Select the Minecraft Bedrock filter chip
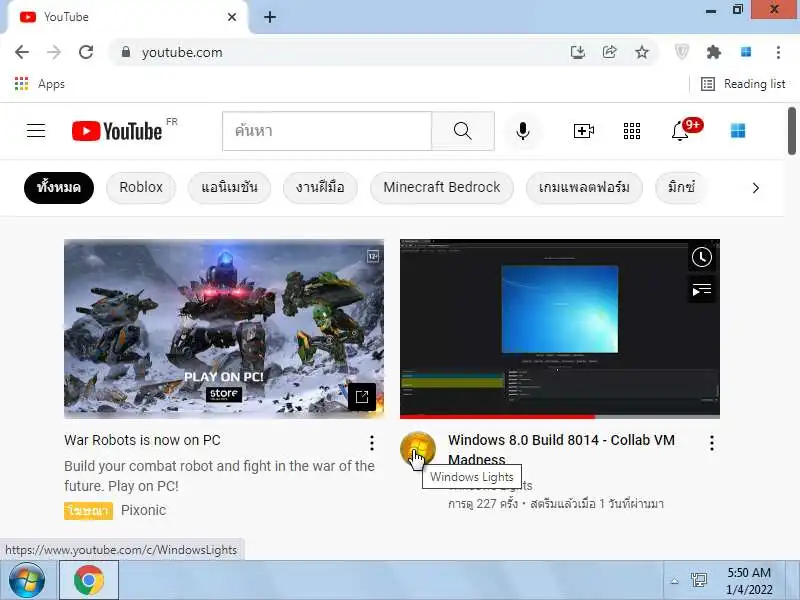Viewport: 800px width, 600px height. tap(442, 188)
